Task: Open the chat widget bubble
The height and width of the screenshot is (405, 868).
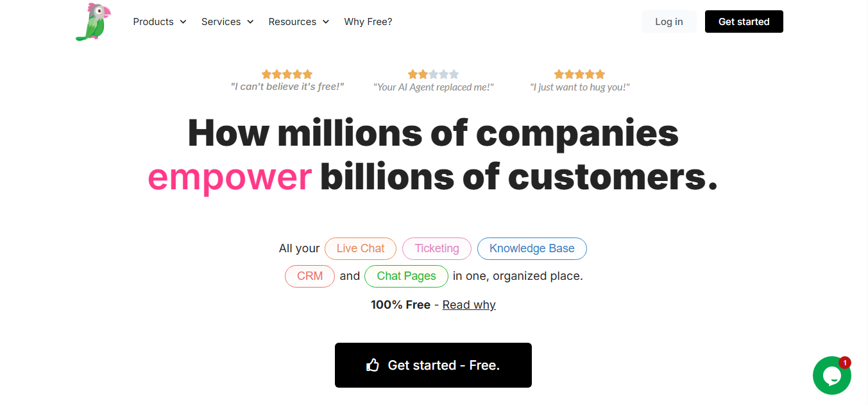Action: pos(832,375)
